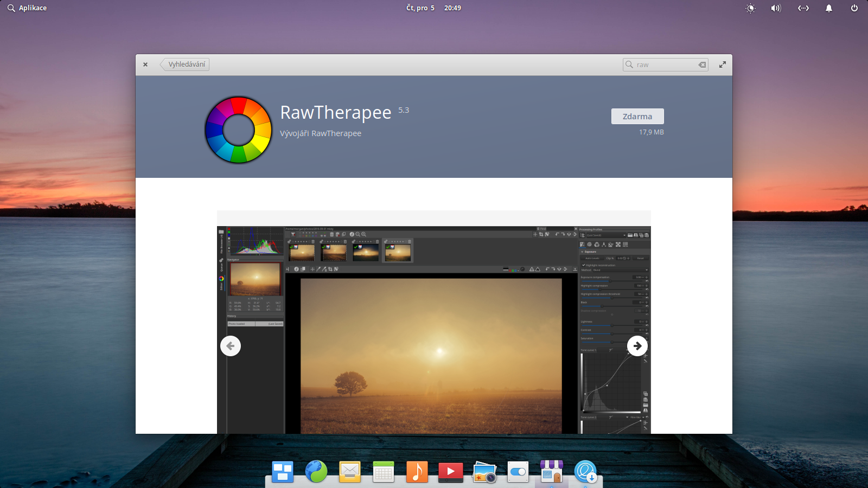Open the notifications bell in the panel
This screenshot has width=868, height=488.
[x=829, y=8]
